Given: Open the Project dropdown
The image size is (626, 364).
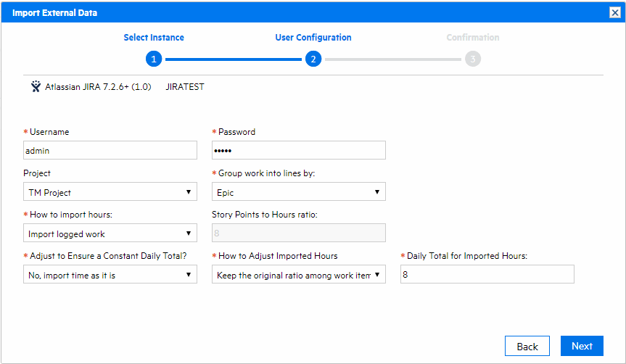Looking at the screenshot, I should point(110,192).
